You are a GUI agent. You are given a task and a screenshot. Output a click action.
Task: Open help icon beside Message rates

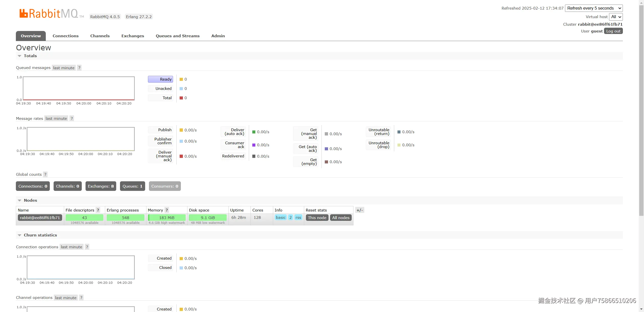(72, 118)
